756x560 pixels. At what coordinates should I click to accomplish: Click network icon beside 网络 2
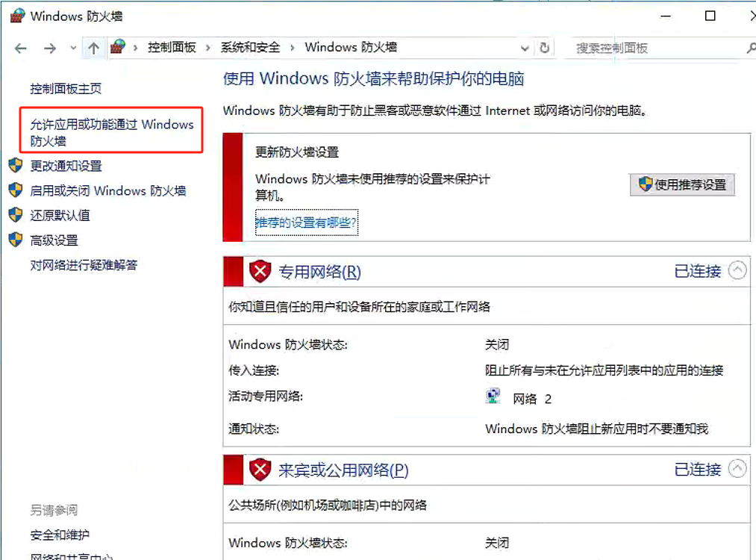point(493,396)
